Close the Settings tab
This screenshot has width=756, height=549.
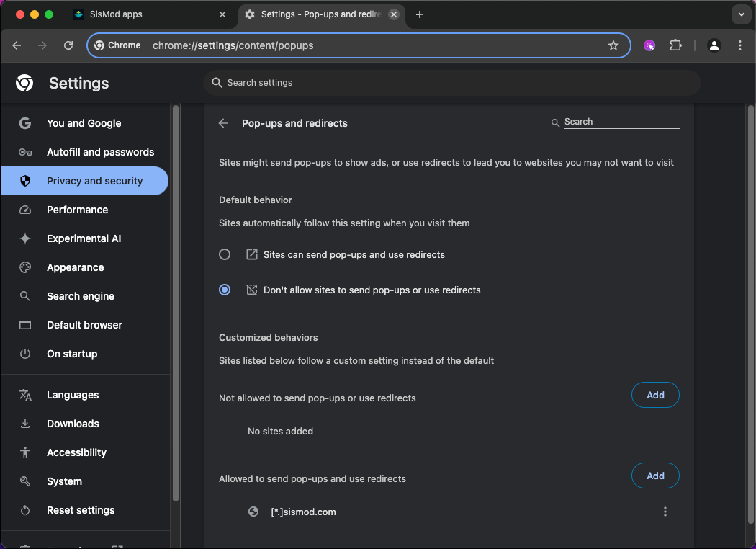pos(394,14)
